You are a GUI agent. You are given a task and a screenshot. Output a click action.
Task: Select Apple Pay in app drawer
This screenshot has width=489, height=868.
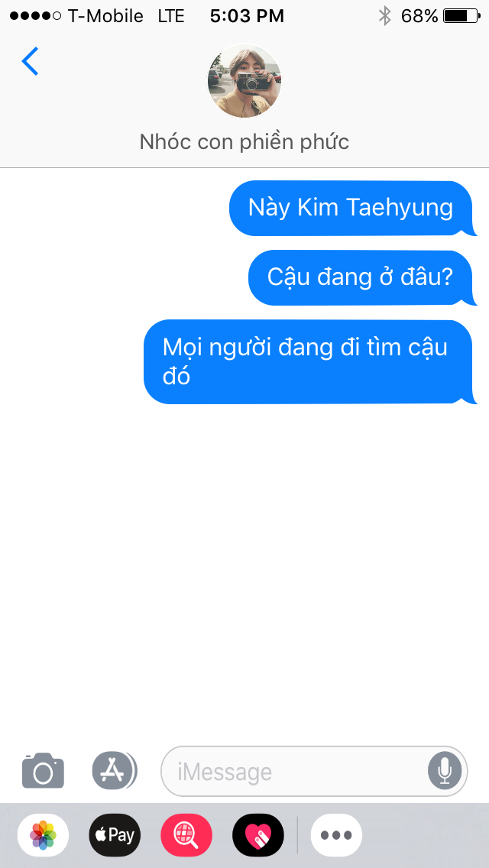pos(115,835)
